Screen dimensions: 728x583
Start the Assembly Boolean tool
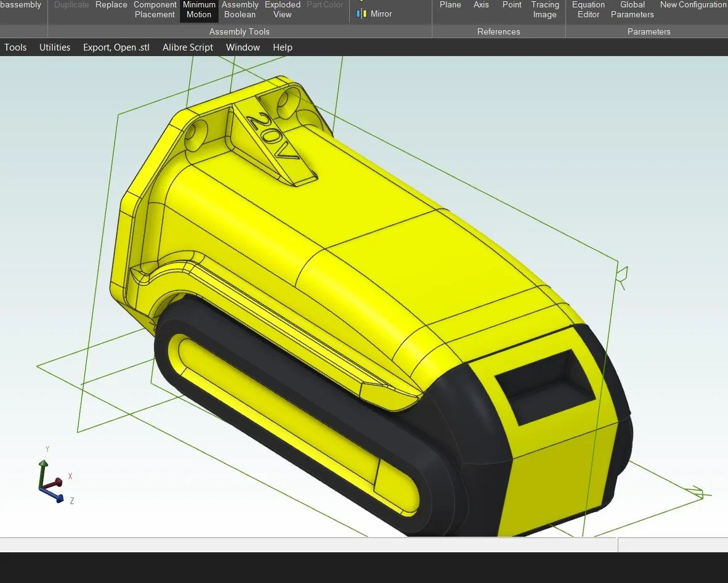click(x=240, y=10)
